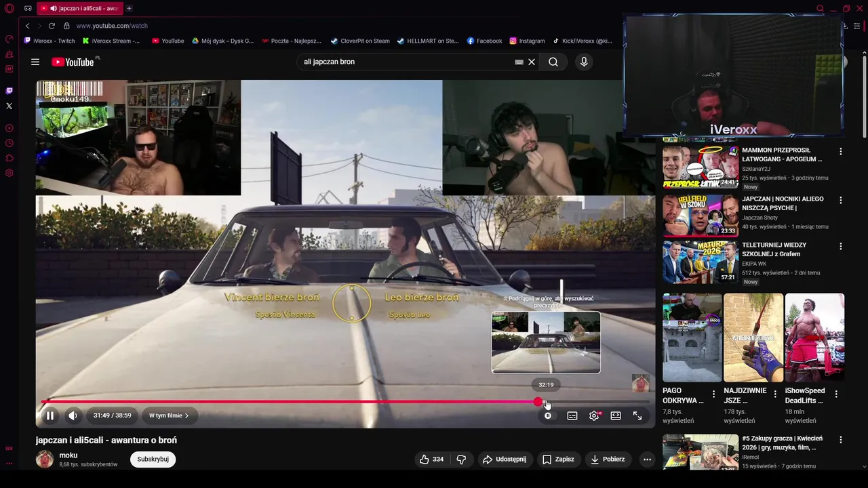Image resolution: width=868 pixels, height=488 pixels.
Task: Switch to theater mode
Action: 616,415
